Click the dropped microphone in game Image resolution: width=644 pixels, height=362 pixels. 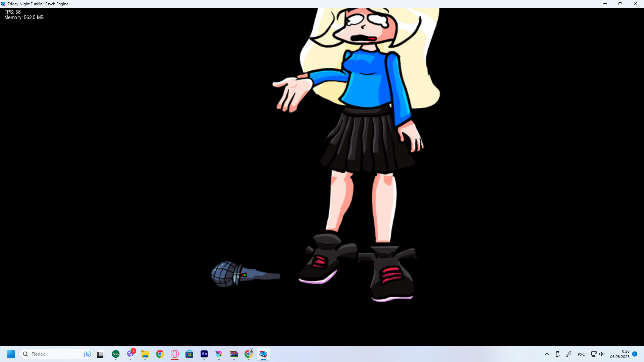pos(246,274)
